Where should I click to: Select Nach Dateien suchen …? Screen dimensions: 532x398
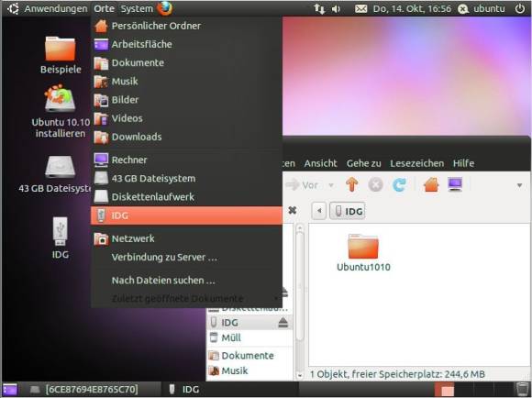click(186, 281)
